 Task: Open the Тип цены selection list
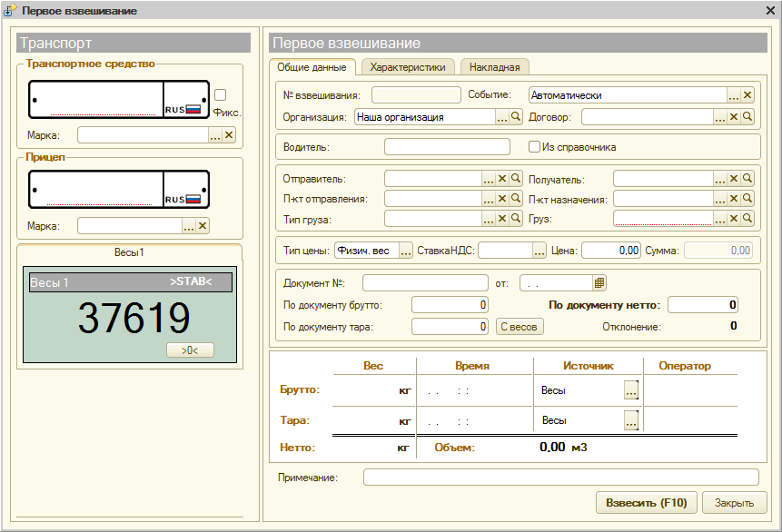point(406,250)
